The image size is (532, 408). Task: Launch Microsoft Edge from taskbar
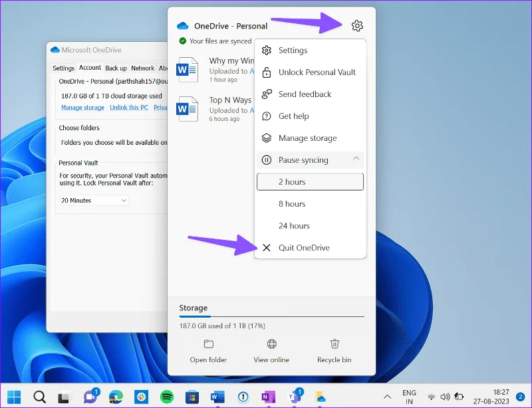coord(116,397)
